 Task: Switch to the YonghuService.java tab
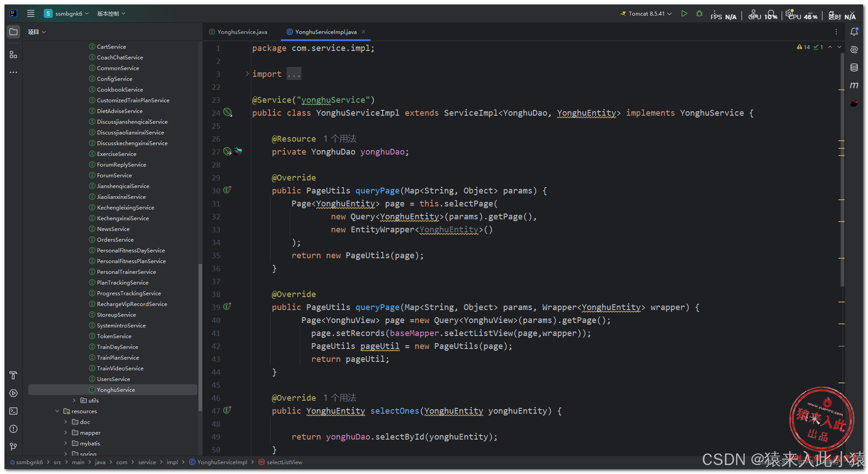[x=238, y=32]
